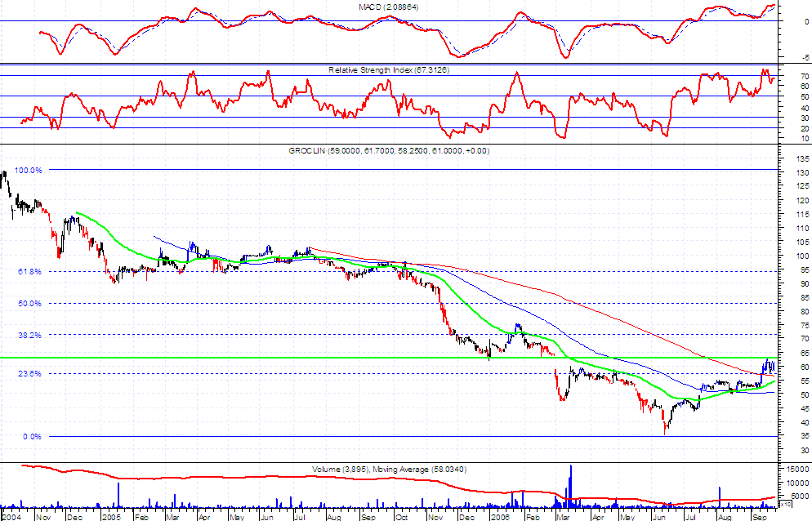812x521 pixels.
Task: Click the 10000 volume axis value
Action: click(x=800, y=483)
